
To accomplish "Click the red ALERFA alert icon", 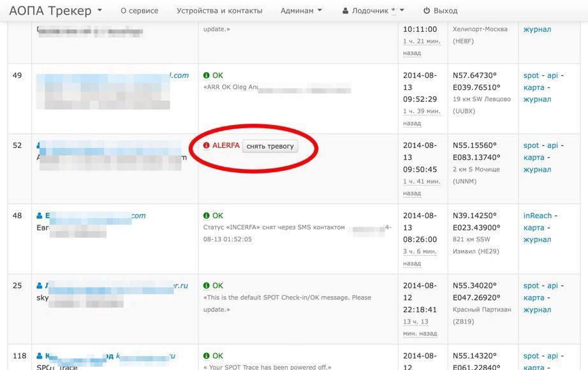I will (x=206, y=145).
